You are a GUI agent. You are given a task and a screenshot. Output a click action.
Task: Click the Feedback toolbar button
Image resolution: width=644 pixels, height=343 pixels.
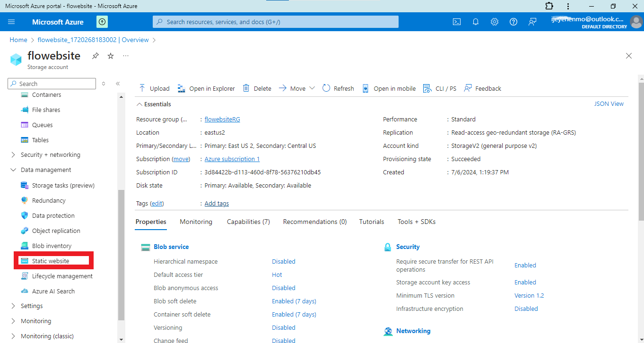point(483,88)
